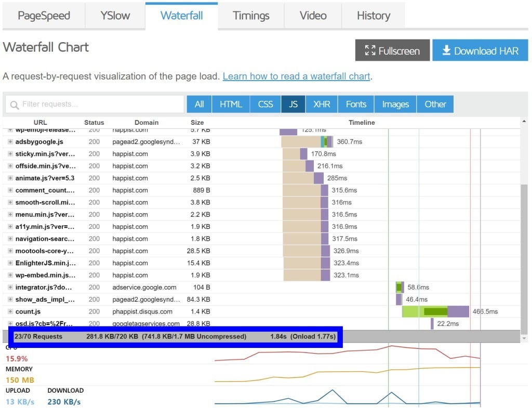
Task: Show all request types with All filter
Action: click(x=199, y=104)
